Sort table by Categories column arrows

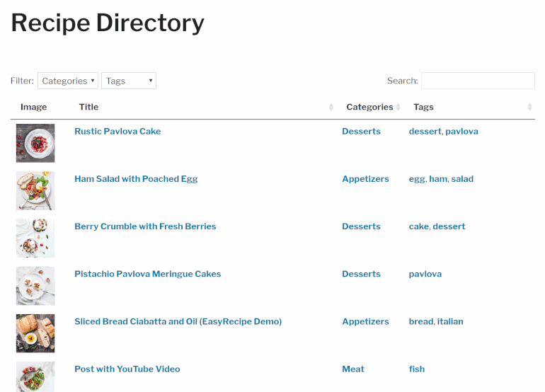pyautogui.click(x=398, y=108)
